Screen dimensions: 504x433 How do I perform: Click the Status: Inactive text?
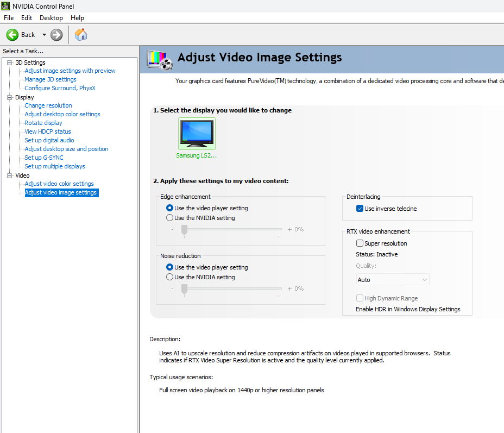point(377,254)
